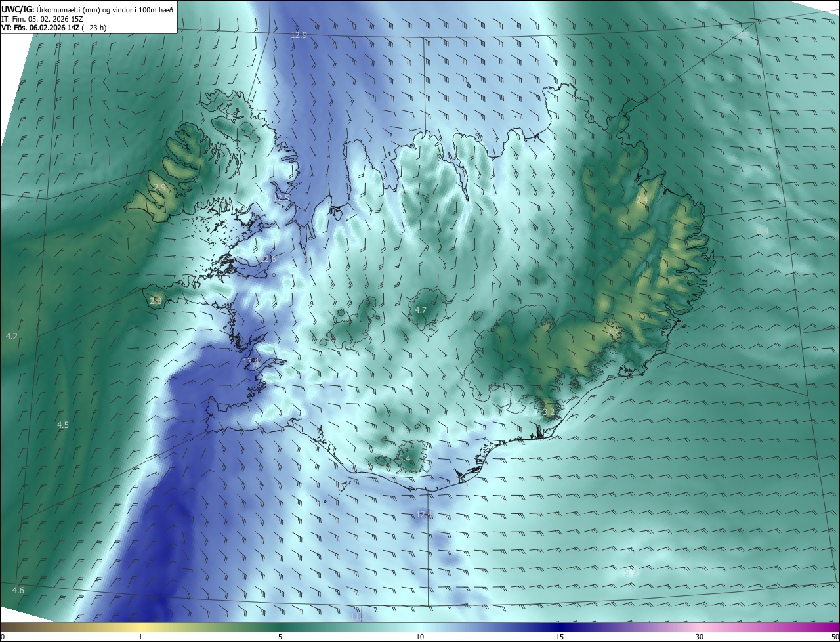
Task: Click the 9.9 value label on the map
Action: tap(631, 572)
